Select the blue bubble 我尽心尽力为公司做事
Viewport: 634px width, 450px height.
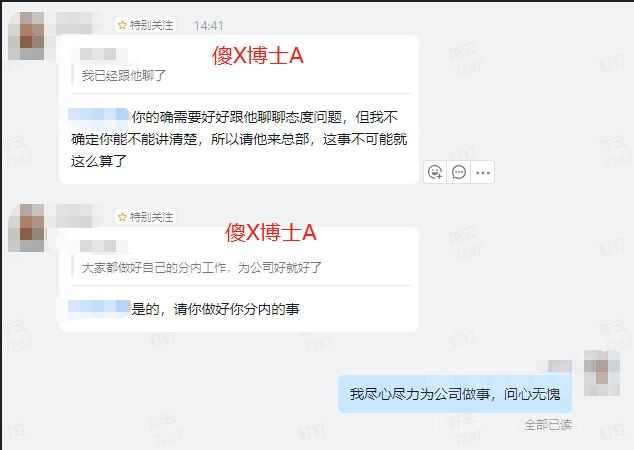tap(455, 394)
